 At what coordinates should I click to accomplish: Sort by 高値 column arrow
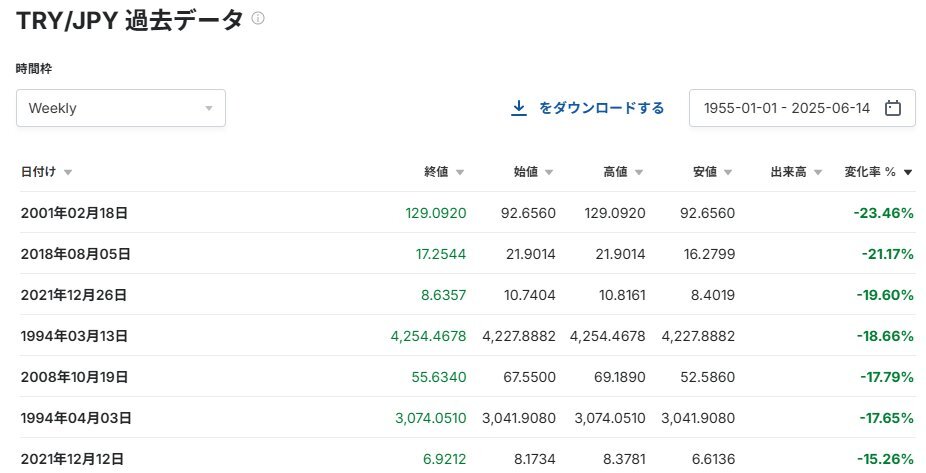tap(639, 172)
